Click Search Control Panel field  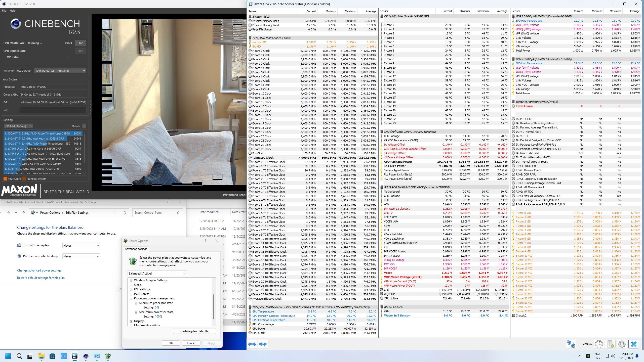(x=158, y=213)
